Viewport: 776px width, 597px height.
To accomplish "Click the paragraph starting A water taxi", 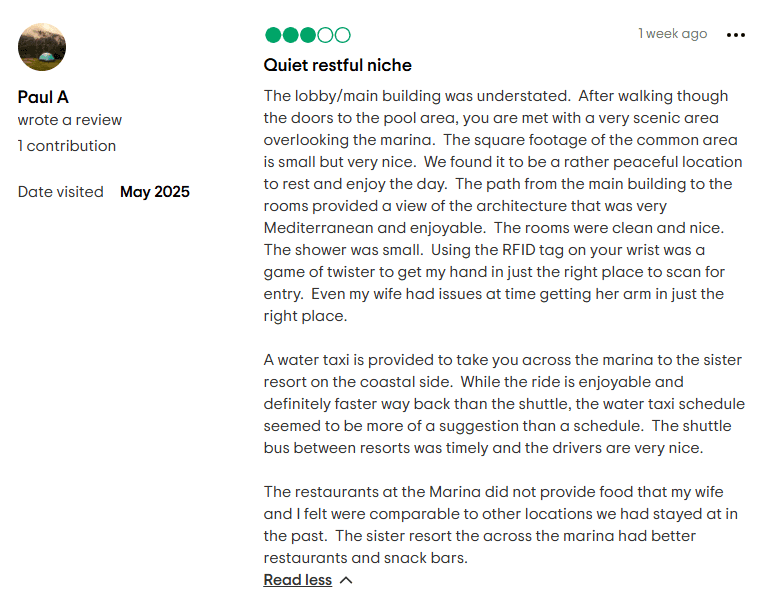I will [504, 403].
